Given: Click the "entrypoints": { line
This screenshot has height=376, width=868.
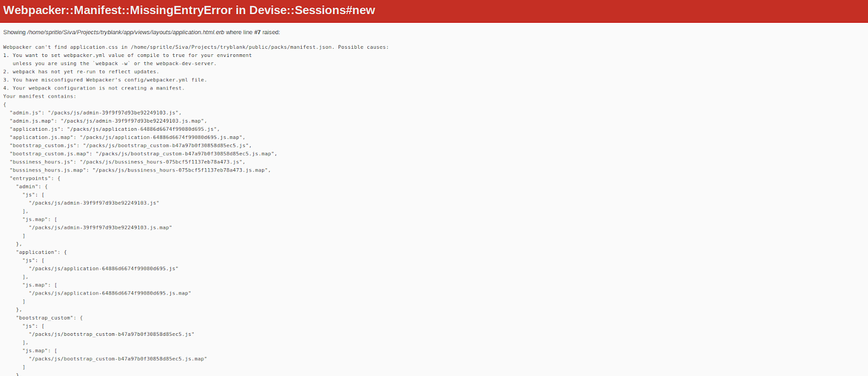Looking at the screenshot, I should [x=35, y=179].
